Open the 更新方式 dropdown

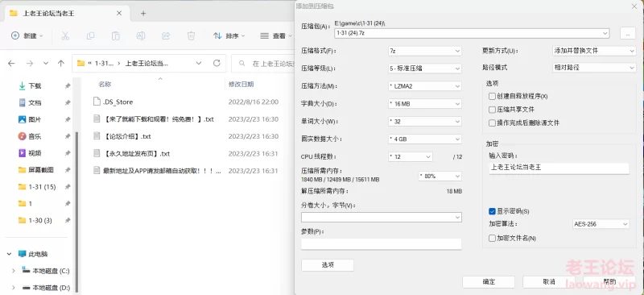tap(594, 51)
